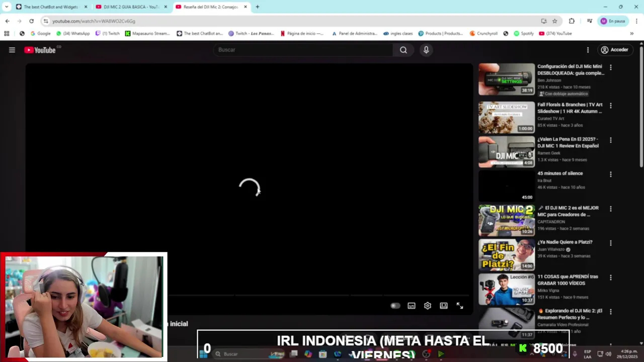Open the '(374) YouTube' bookmark
This screenshot has height=362, width=644.
click(x=555, y=34)
